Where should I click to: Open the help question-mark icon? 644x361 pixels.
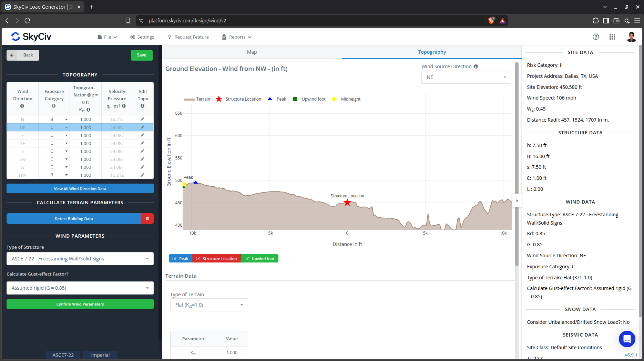[x=596, y=37]
